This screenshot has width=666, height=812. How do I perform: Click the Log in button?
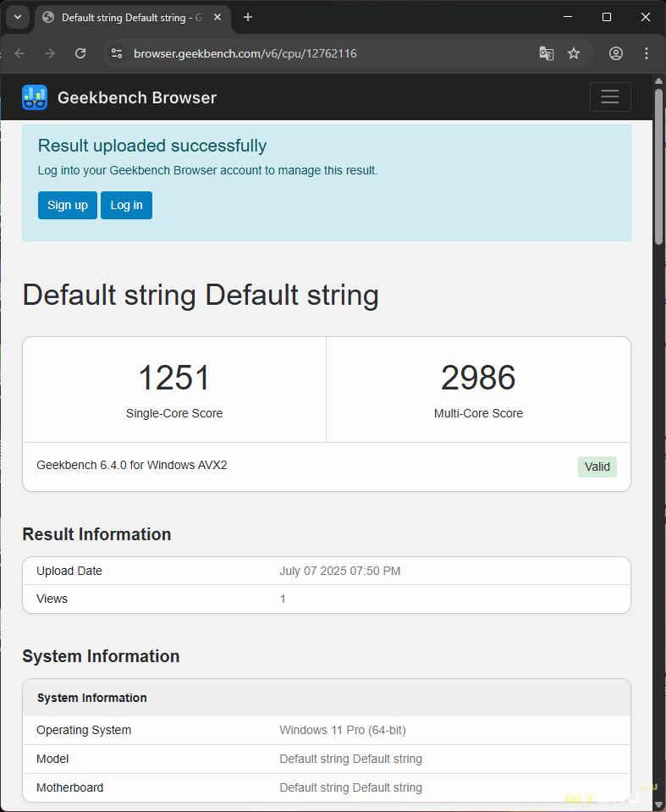pos(126,205)
